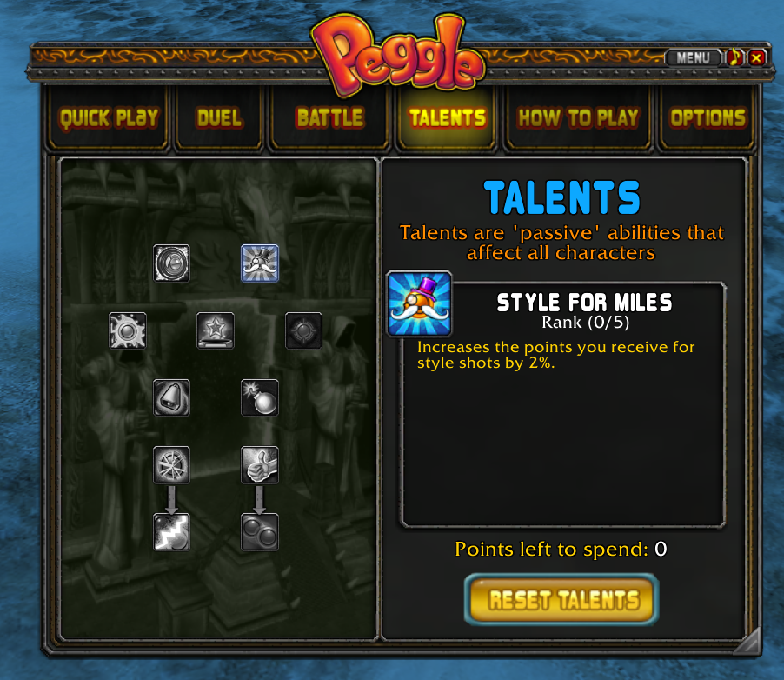
Task: Choose the shattered wheel talent icon
Action: coord(171,465)
